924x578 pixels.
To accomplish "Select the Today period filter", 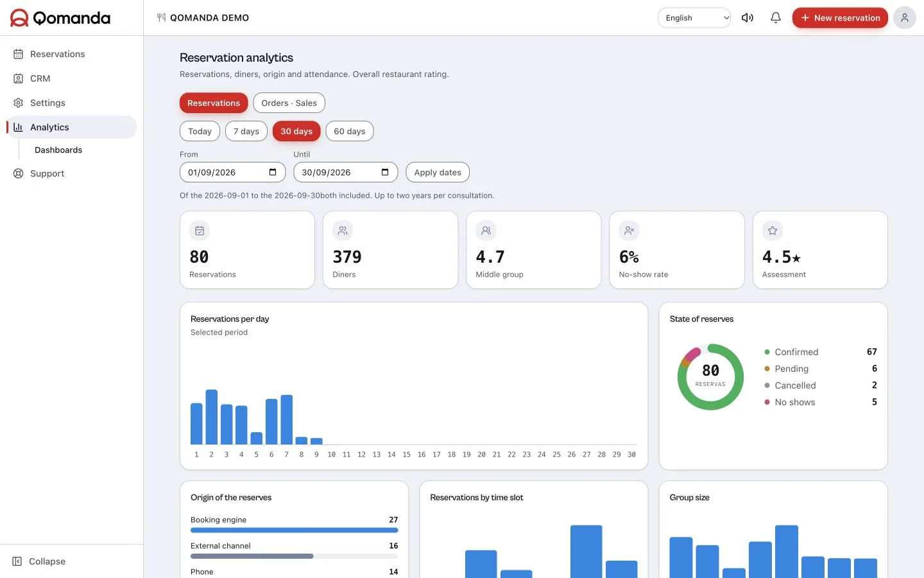I will (200, 131).
